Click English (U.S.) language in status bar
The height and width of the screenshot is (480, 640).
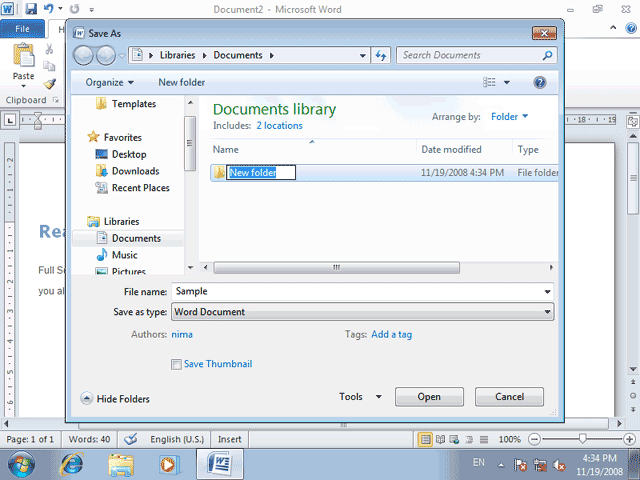pos(177,440)
